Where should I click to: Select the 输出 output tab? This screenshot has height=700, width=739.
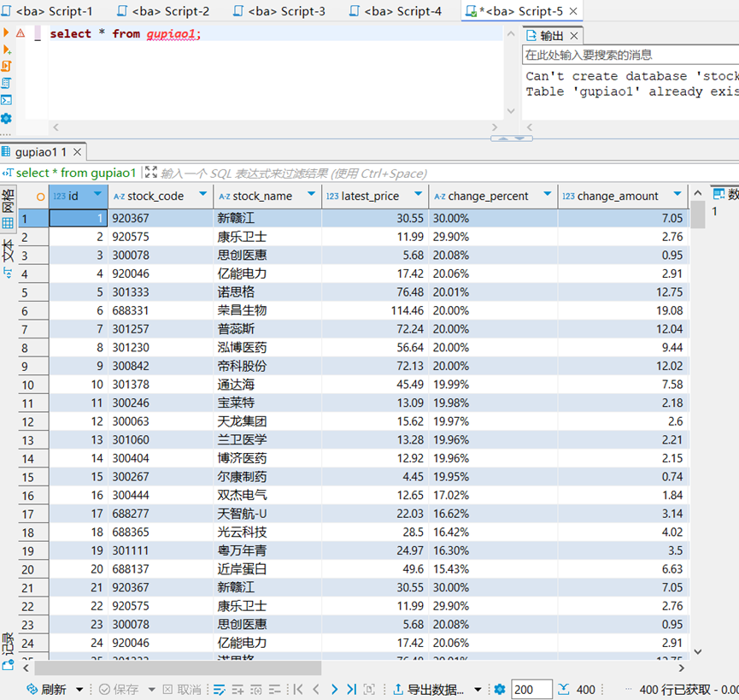[545, 36]
